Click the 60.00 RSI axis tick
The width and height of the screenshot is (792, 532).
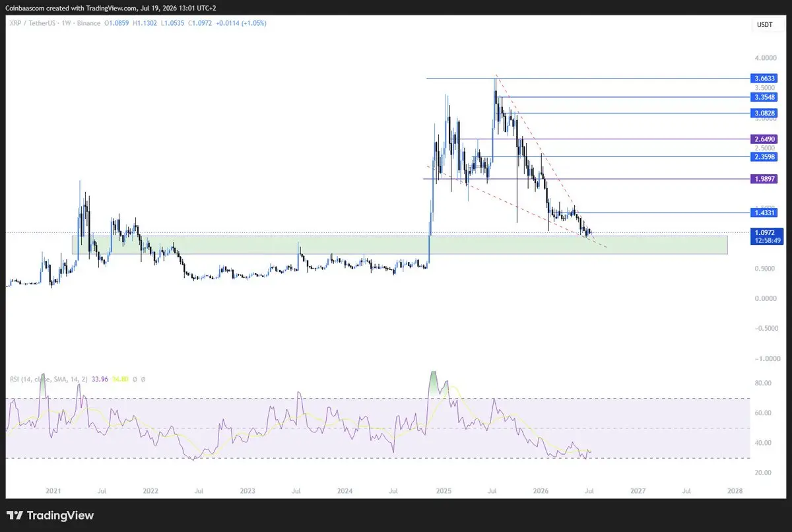[763, 413]
